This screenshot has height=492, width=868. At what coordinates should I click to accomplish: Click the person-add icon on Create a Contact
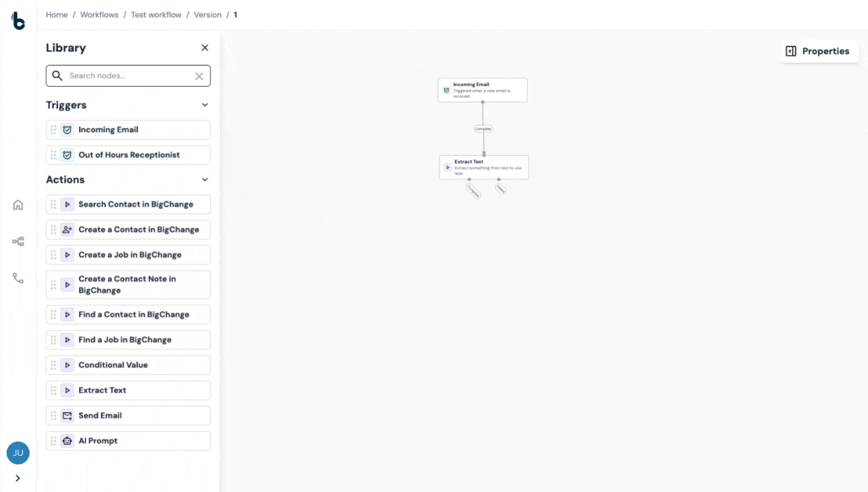coord(67,229)
